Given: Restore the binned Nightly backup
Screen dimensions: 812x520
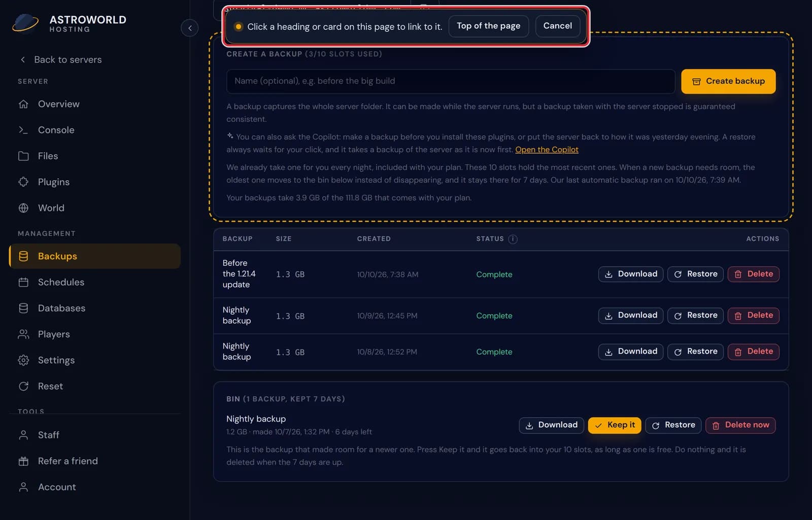Looking at the screenshot, I should point(673,425).
